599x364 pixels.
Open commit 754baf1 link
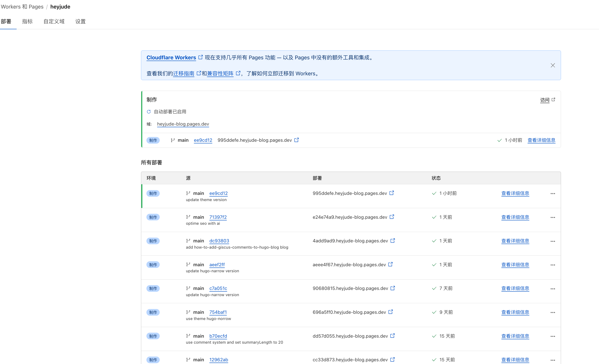(x=218, y=312)
